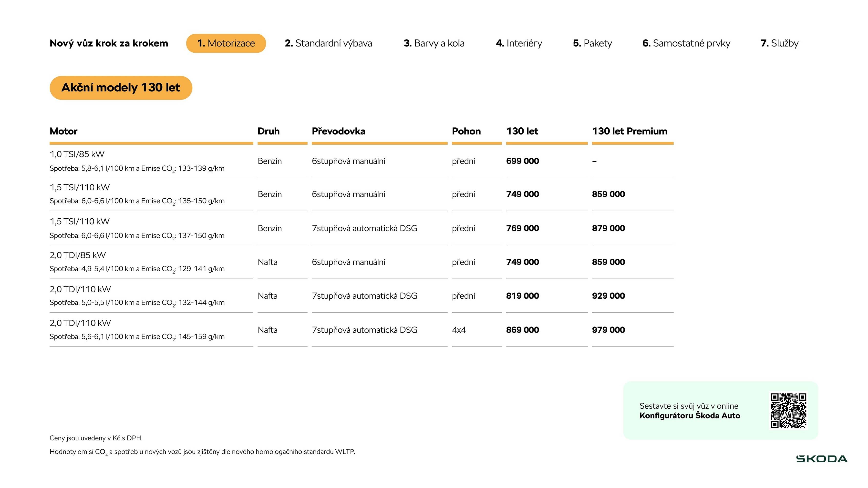Click the Akční modely 130 let badge
This screenshot has width=868, height=488.
pyautogui.click(x=121, y=88)
